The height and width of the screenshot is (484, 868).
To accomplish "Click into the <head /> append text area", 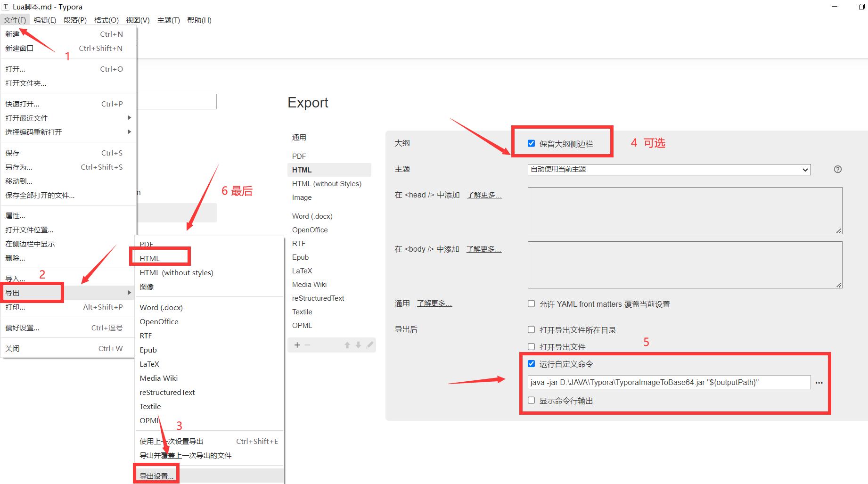I will coord(685,210).
